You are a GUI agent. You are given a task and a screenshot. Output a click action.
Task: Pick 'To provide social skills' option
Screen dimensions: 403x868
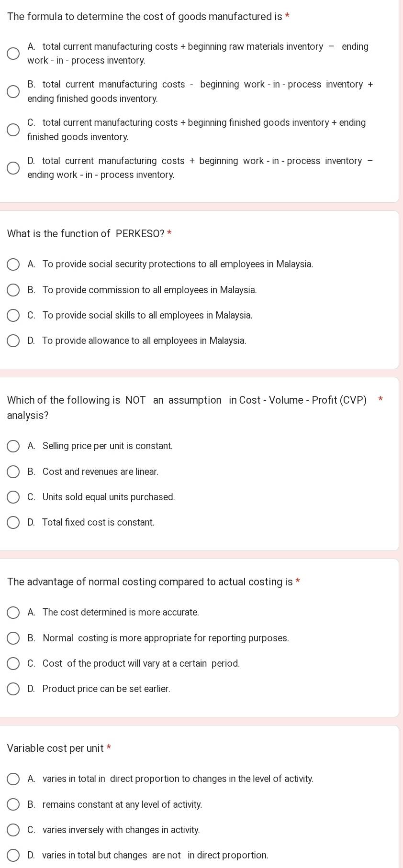pyautogui.click(x=13, y=316)
